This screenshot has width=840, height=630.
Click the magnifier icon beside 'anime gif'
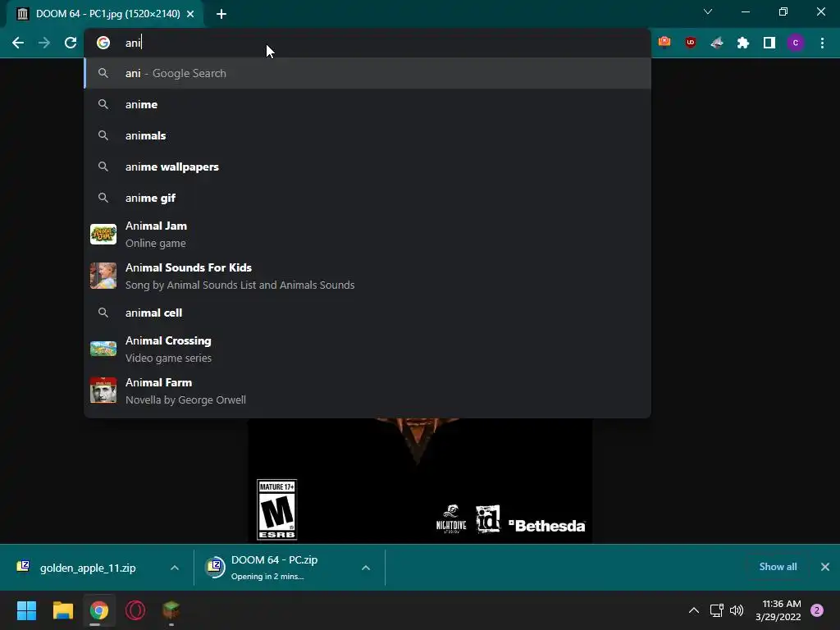click(x=103, y=198)
